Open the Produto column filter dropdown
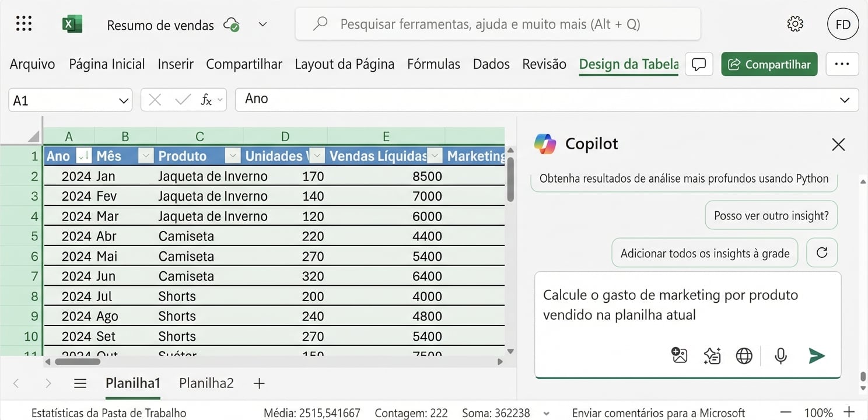 pyautogui.click(x=232, y=156)
